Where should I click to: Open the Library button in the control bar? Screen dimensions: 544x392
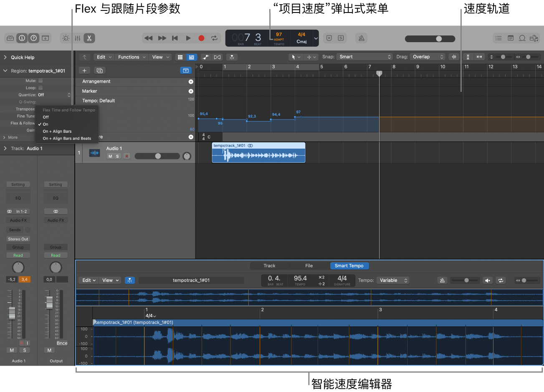10,38
